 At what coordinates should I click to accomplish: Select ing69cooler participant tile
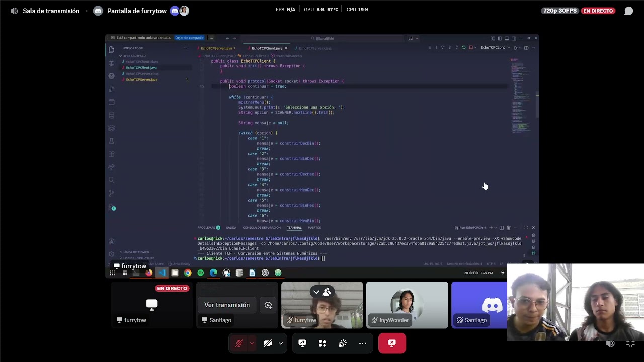(x=407, y=305)
